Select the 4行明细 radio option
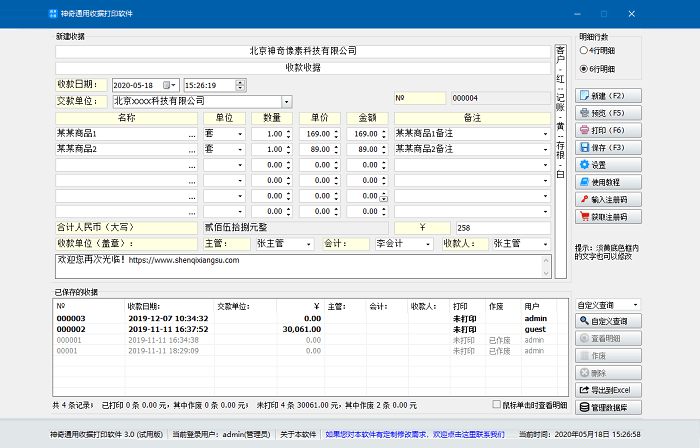The width and height of the screenshot is (700, 448). tap(584, 48)
